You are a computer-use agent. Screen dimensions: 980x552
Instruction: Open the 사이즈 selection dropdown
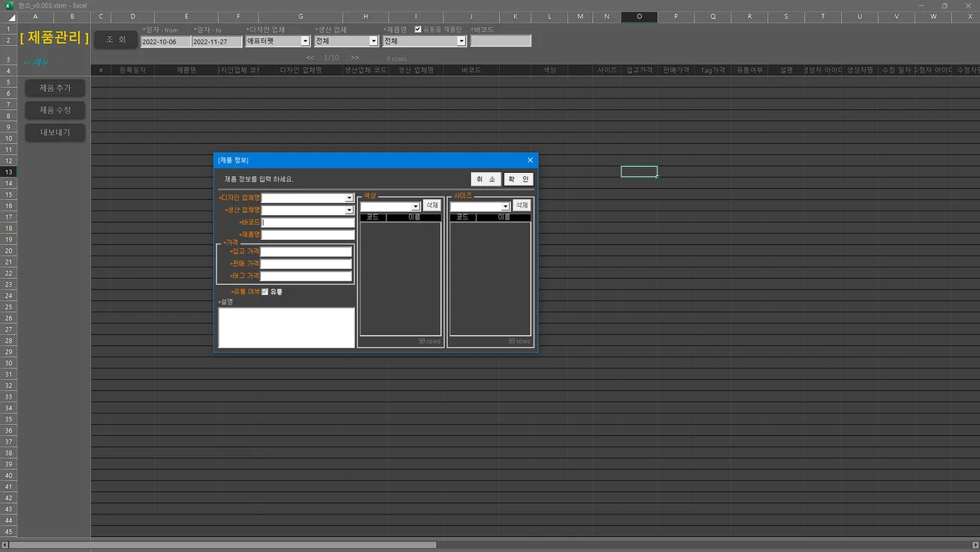pos(506,207)
